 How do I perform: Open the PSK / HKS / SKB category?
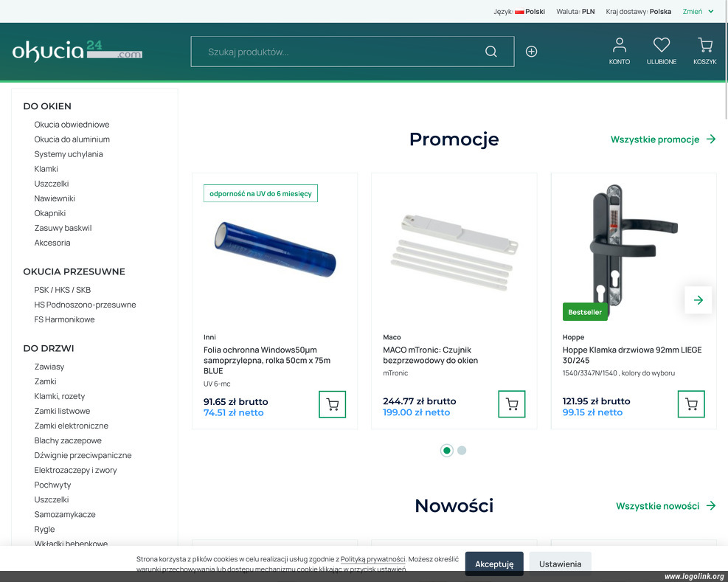63,290
